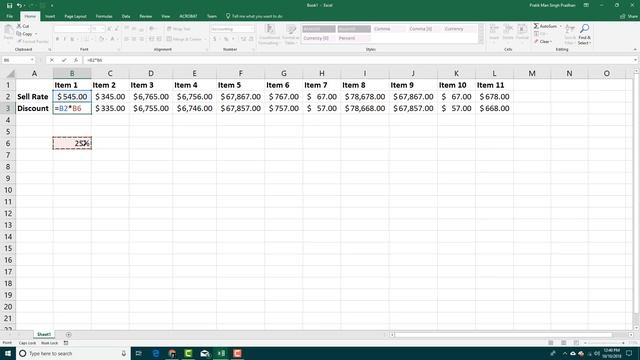This screenshot has width=640, height=360.
Task: Select cell B6 containing 25%
Action: coord(72,143)
